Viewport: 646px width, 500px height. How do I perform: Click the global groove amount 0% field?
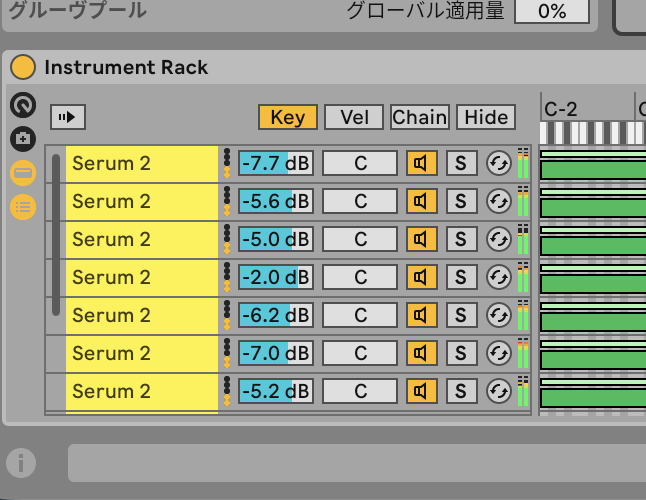pos(552,11)
